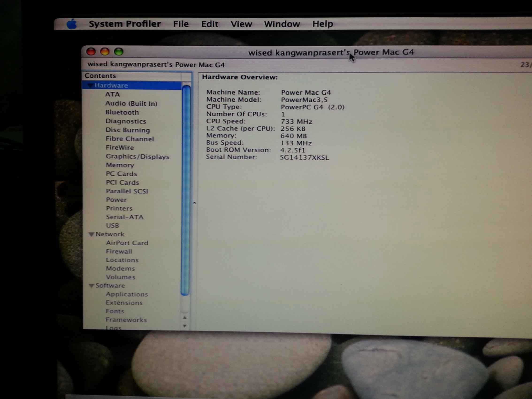Image resolution: width=532 pixels, height=399 pixels.
Task: Click the red close window button
Action: [x=91, y=51]
